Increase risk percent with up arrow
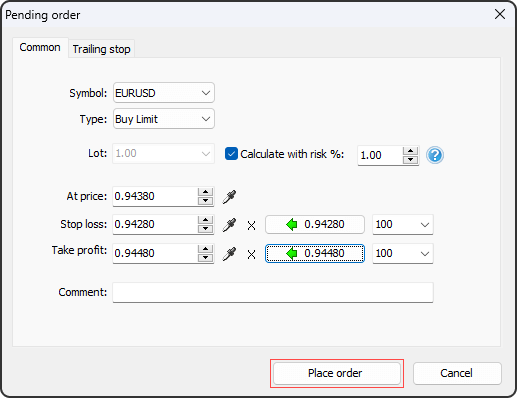The width and height of the screenshot is (517, 398). 410,151
